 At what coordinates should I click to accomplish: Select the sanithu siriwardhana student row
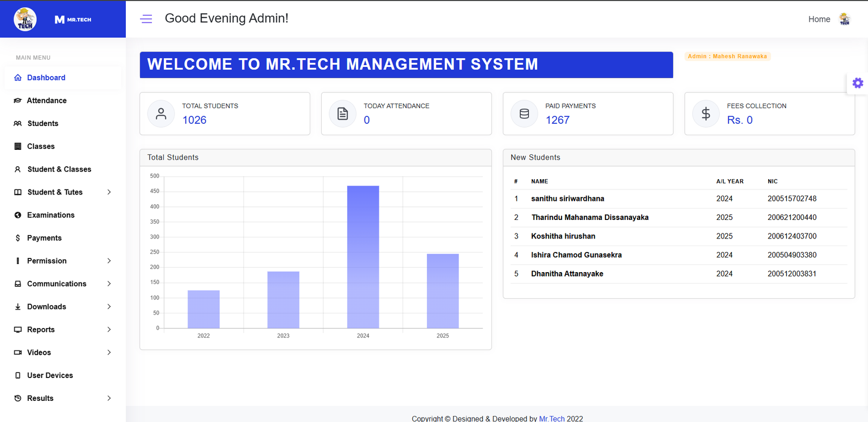coord(567,199)
